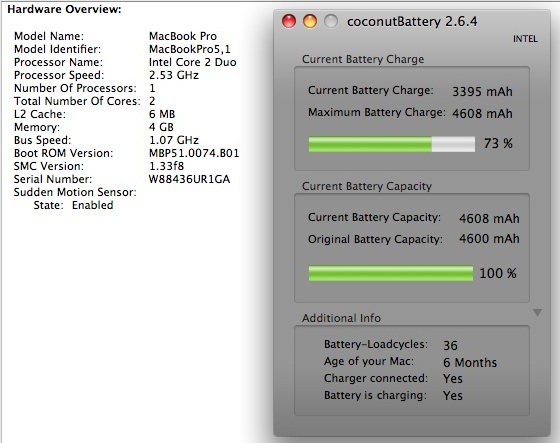Minimize coconutBattery with the yellow button
Image resolution: width=560 pixels, height=443 pixels.
tap(310, 21)
